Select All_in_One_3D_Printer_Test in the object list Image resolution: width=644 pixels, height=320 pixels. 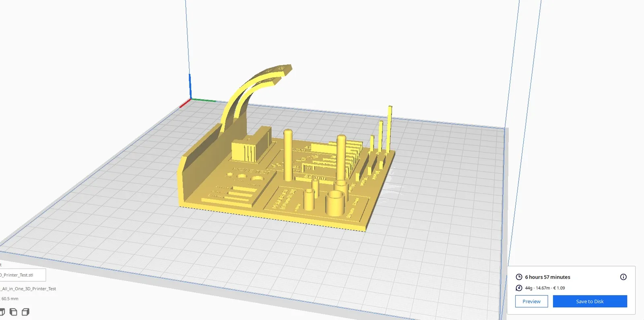click(x=28, y=289)
